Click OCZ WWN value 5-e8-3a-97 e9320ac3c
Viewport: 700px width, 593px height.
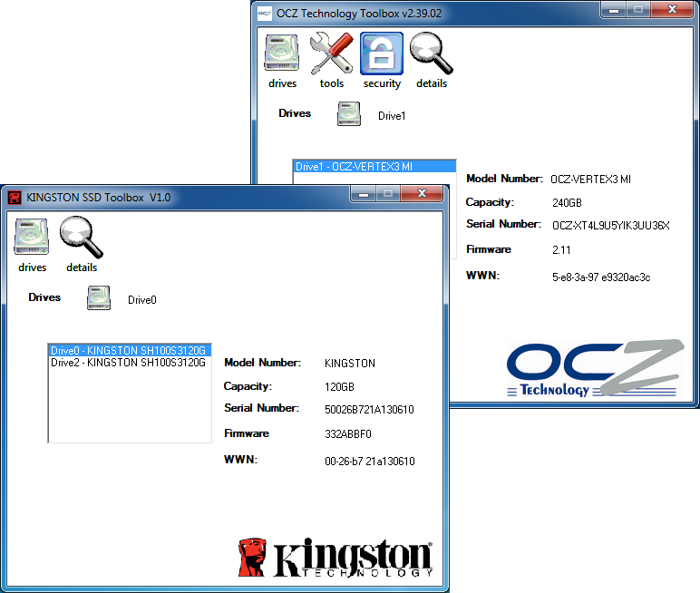(601, 277)
